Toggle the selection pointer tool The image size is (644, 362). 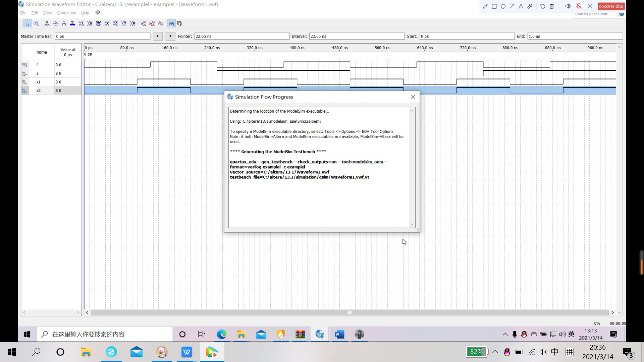click(x=28, y=23)
